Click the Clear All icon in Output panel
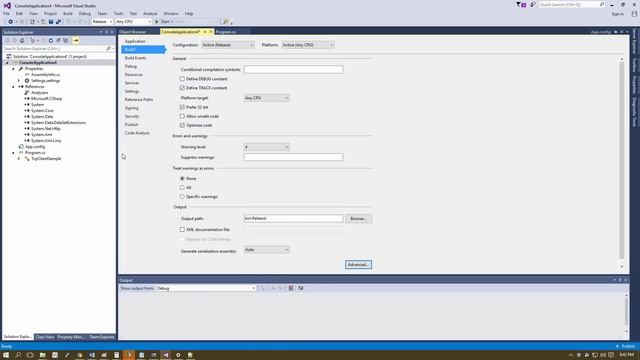Viewport: 640px width, 360px height. 291,288
